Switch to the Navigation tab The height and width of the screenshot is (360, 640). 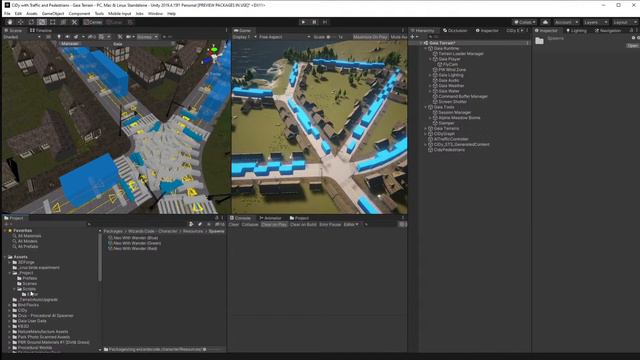608,30
